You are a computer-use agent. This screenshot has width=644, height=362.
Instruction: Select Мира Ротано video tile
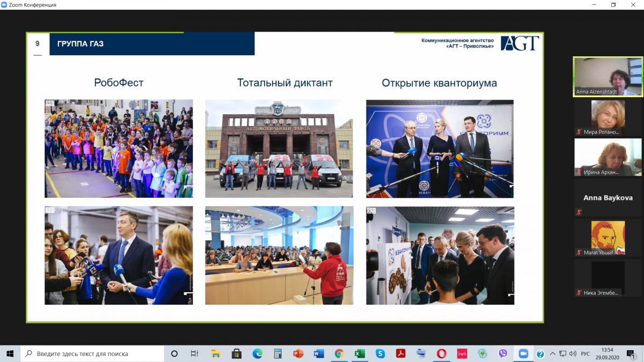point(608,117)
